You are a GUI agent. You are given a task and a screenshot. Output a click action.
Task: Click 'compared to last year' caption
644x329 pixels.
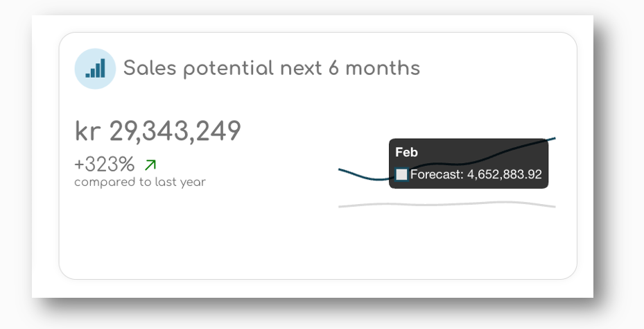click(x=140, y=182)
